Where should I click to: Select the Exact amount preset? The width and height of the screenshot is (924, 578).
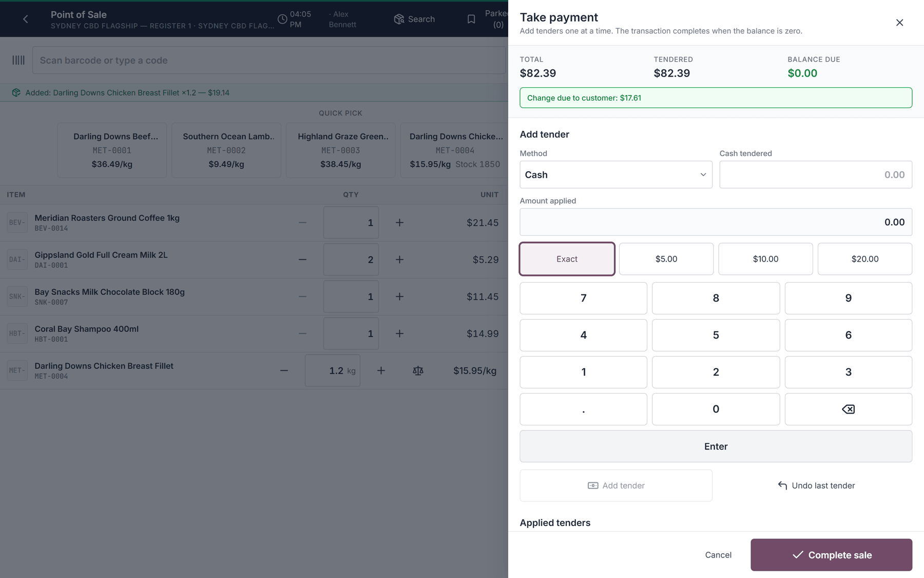(x=567, y=259)
